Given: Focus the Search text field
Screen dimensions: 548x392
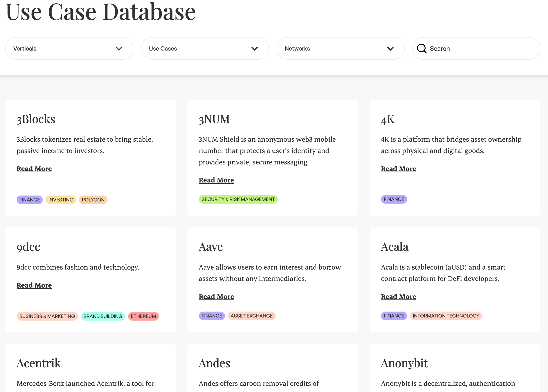Looking at the screenshot, I should 476,48.
